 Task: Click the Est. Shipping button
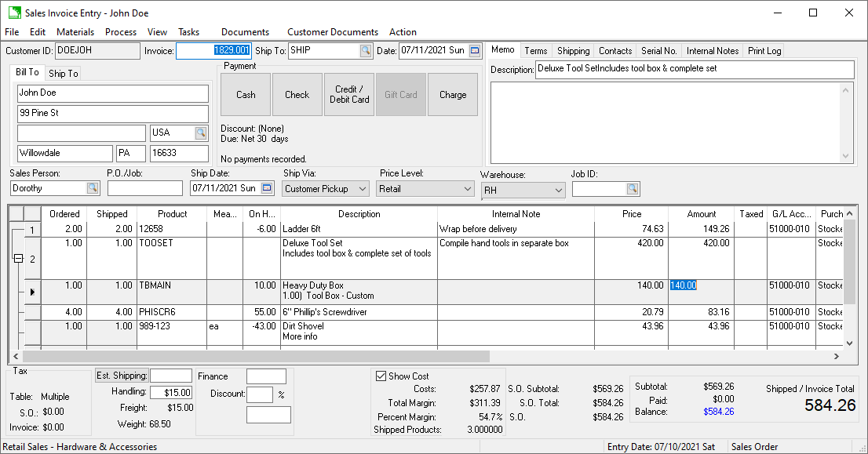(x=122, y=376)
